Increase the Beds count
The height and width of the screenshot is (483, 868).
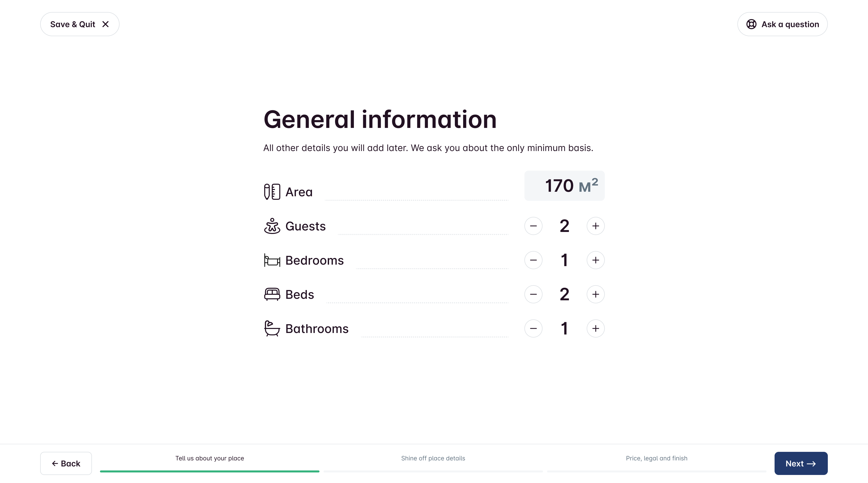pos(595,294)
